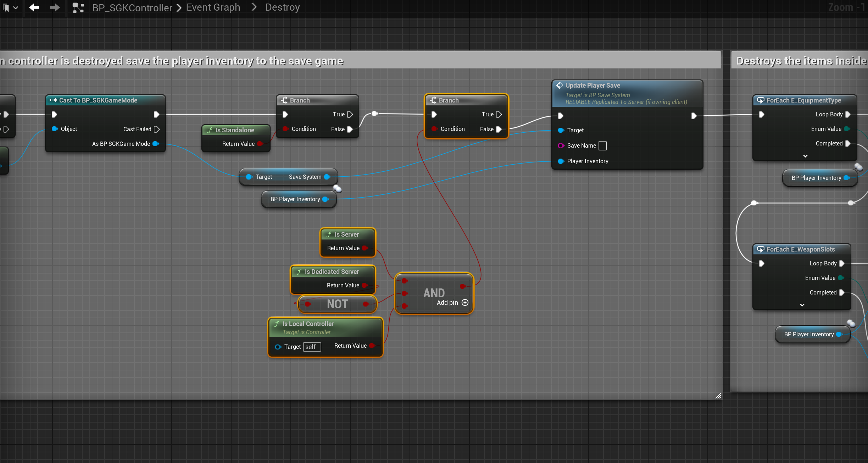Viewport: 868px width, 463px height.
Task: Toggle the Save Name checkbox on Update Player Save
Action: pos(602,145)
